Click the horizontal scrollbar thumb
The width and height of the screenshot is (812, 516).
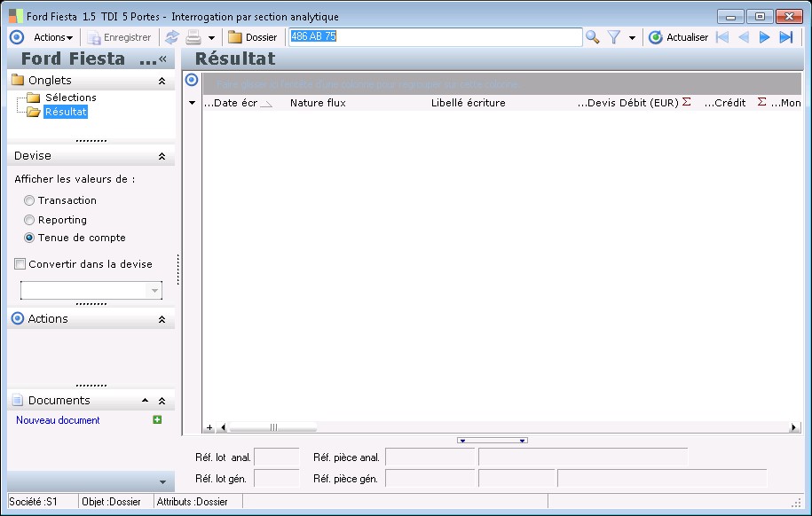tap(273, 427)
